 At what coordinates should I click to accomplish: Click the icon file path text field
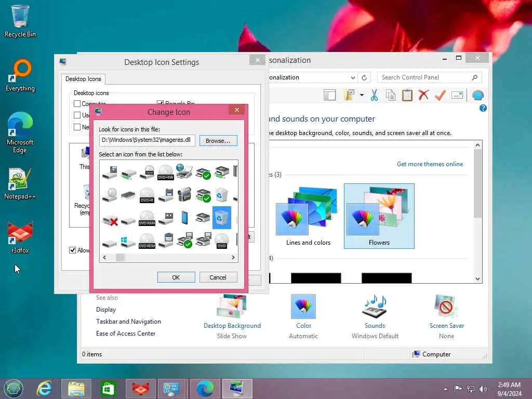tap(147, 140)
